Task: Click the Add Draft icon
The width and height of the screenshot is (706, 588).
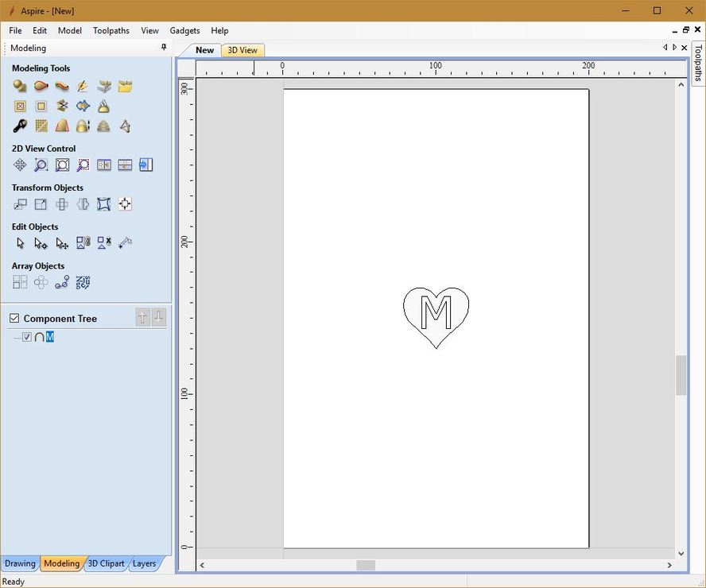Action: coord(62,126)
